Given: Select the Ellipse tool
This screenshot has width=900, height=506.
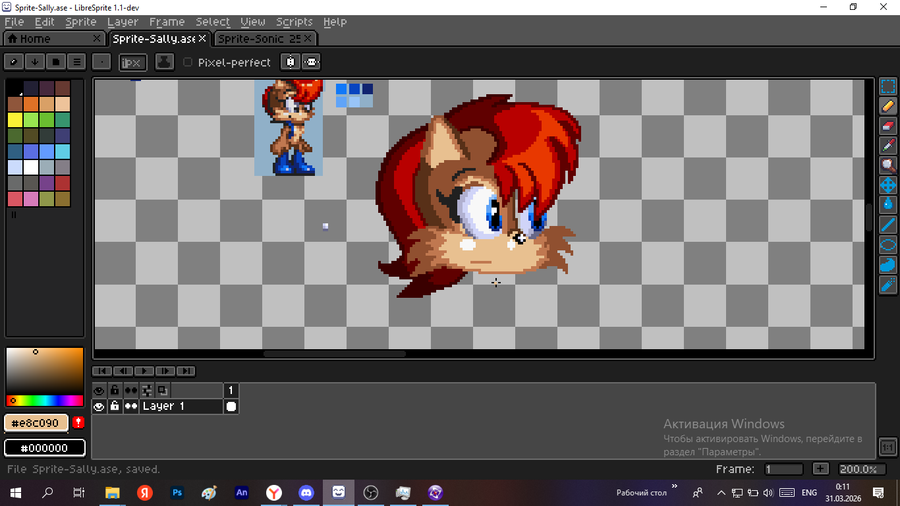Looking at the screenshot, I should click(887, 244).
